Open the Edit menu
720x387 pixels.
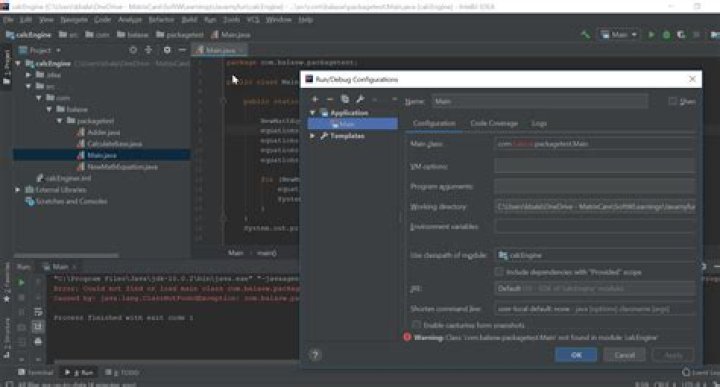(x=26, y=20)
